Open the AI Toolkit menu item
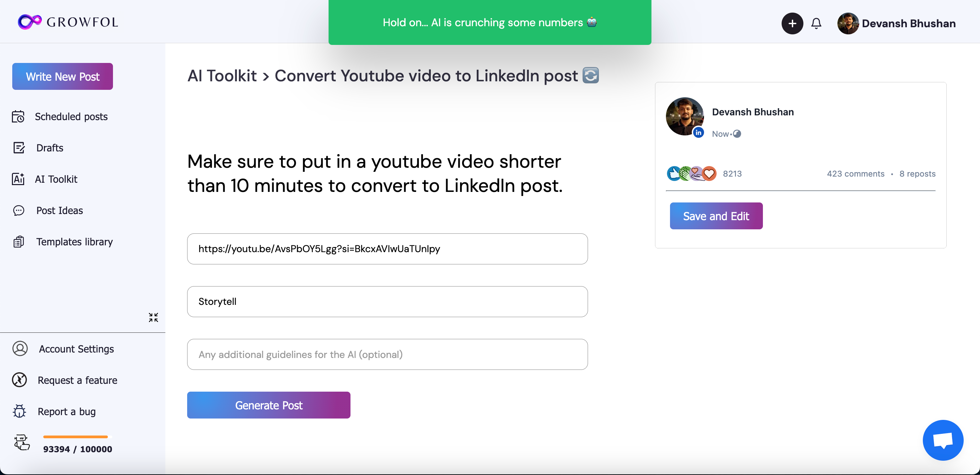The width and height of the screenshot is (980, 475). (x=56, y=179)
